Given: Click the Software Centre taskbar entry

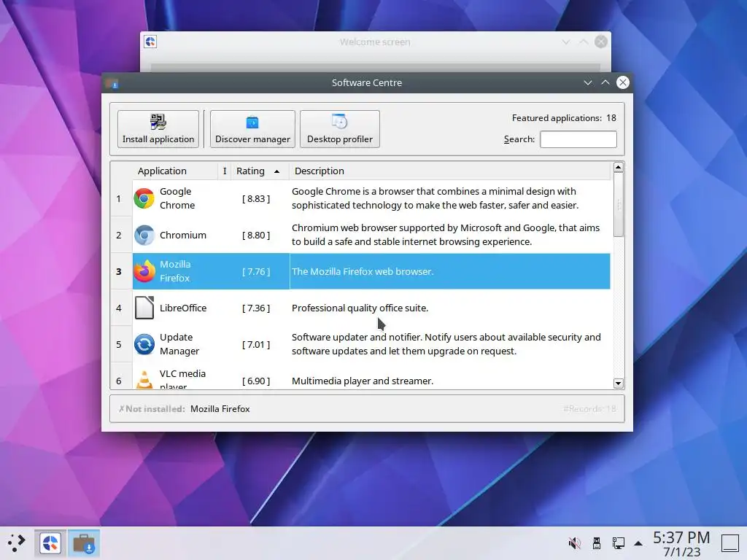Looking at the screenshot, I should tap(84, 543).
